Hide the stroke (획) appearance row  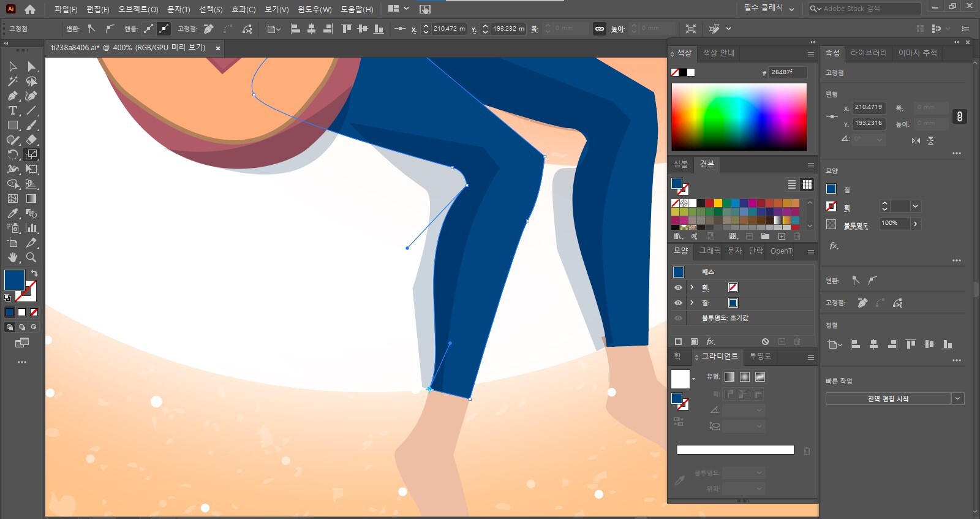pyautogui.click(x=678, y=287)
